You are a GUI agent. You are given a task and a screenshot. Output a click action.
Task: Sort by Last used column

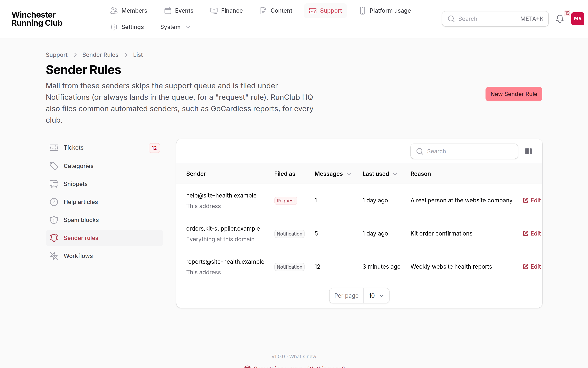(x=380, y=174)
